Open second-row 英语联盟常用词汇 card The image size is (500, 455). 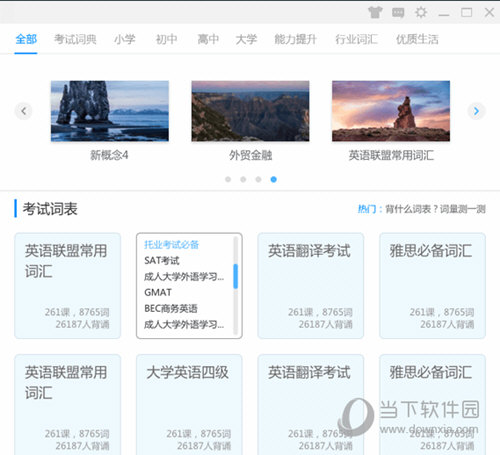[67, 405]
